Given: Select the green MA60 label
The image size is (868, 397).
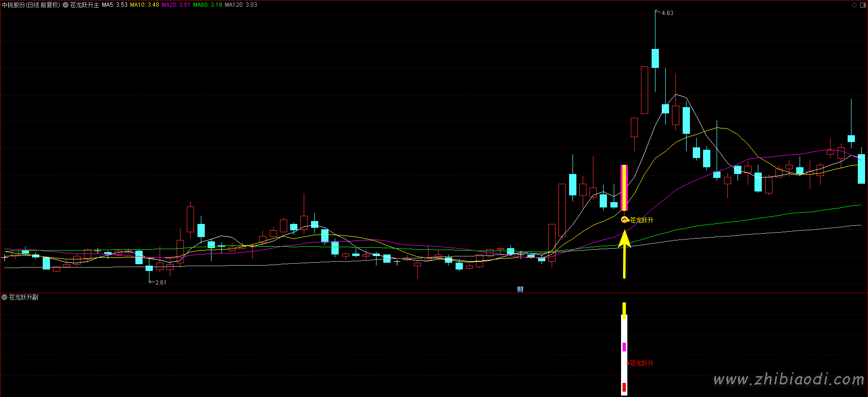Looking at the screenshot, I should click(208, 5).
